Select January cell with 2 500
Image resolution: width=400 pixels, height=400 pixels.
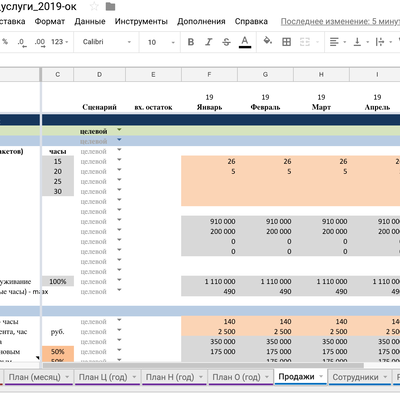[x=209, y=332]
